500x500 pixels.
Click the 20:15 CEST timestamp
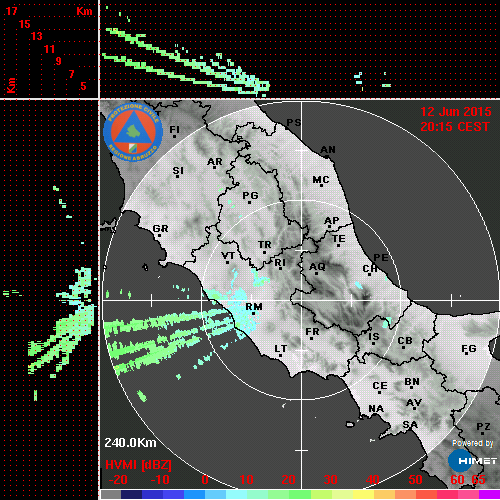pyautogui.click(x=455, y=127)
